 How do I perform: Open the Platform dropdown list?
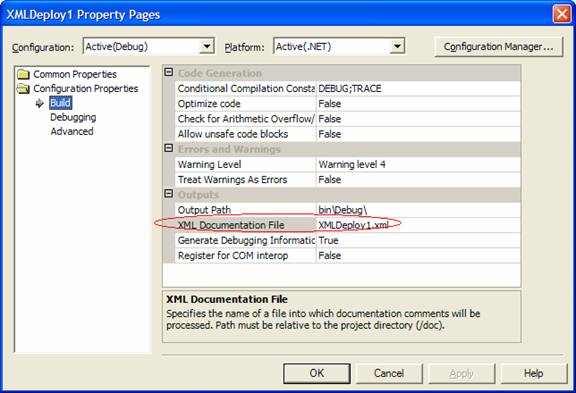pyautogui.click(x=397, y=47)
